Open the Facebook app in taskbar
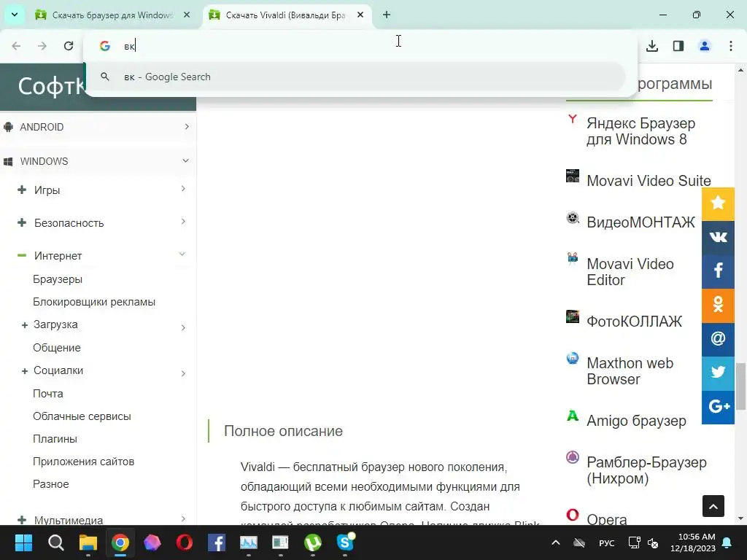This screenshot has height=560, width=747. 217,542
